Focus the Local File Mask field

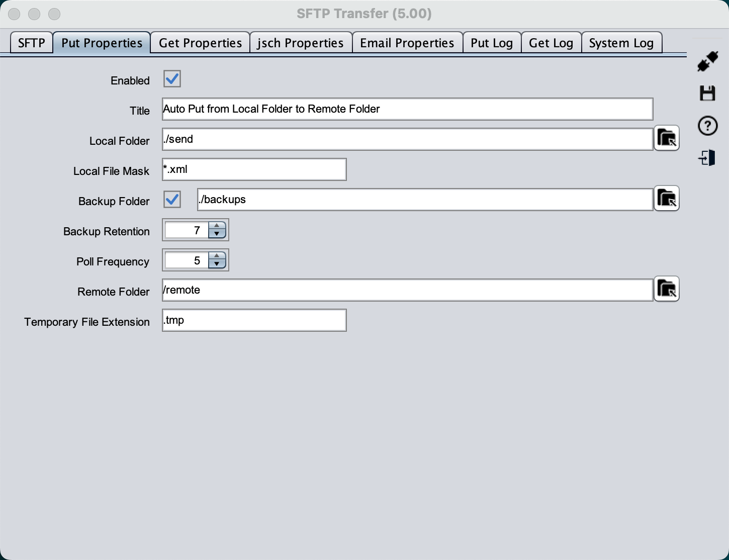click(254, 169)
